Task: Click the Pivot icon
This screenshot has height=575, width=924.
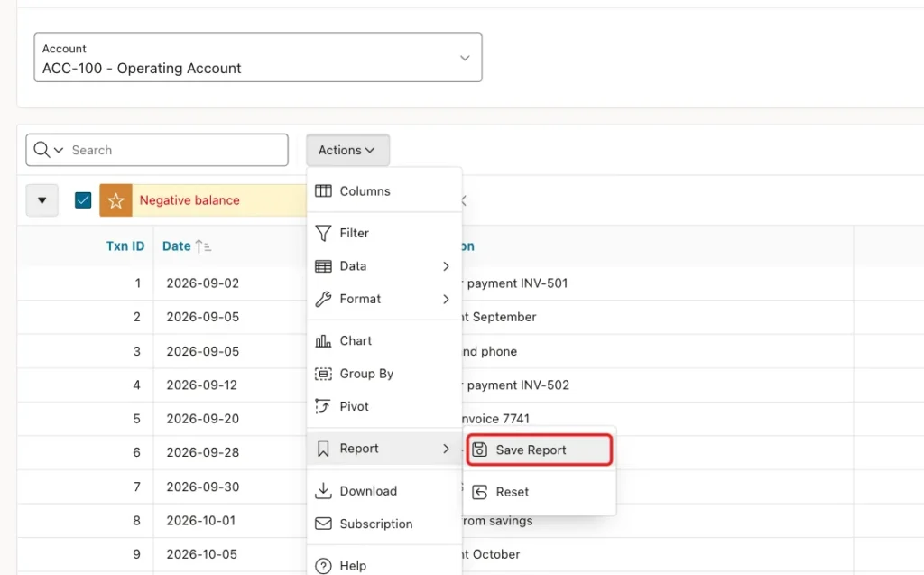Action: coord(323,406)
